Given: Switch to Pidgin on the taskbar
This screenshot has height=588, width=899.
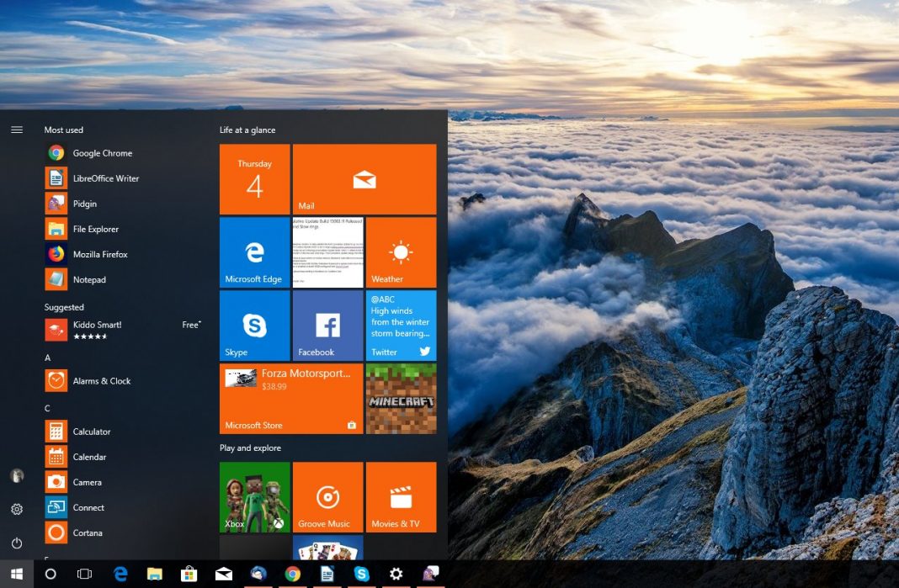Looking at the screenshot, I should point(430,574).
